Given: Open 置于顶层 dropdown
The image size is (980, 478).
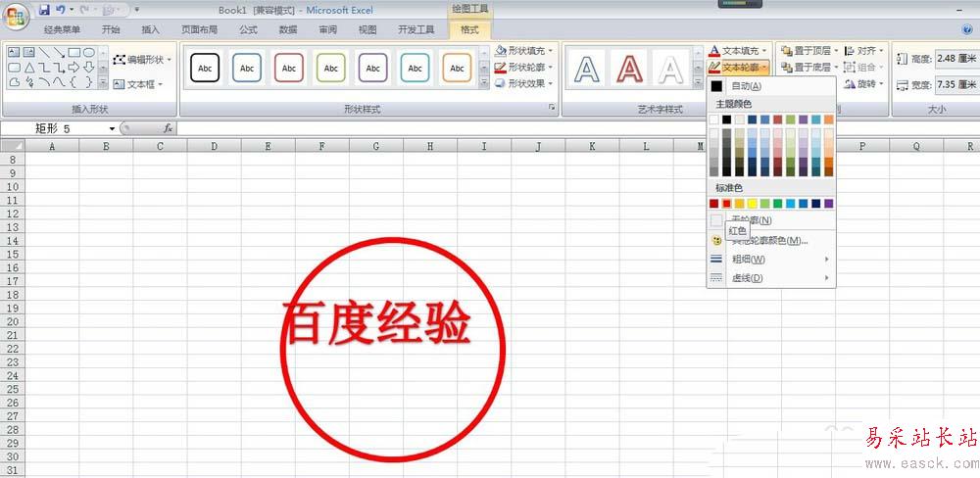Looking at the screenshot, I should 809,51.
